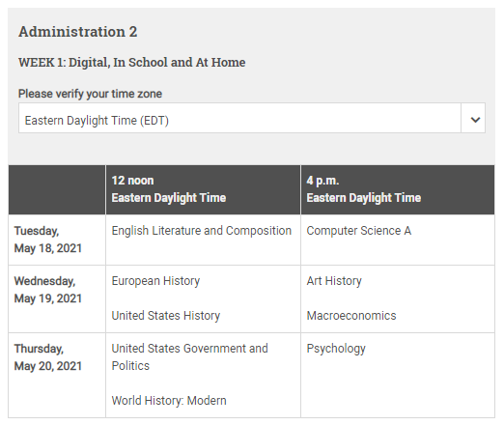504x425 pixels.
Task: Select United States History exam entry
Action: (166, 316)
